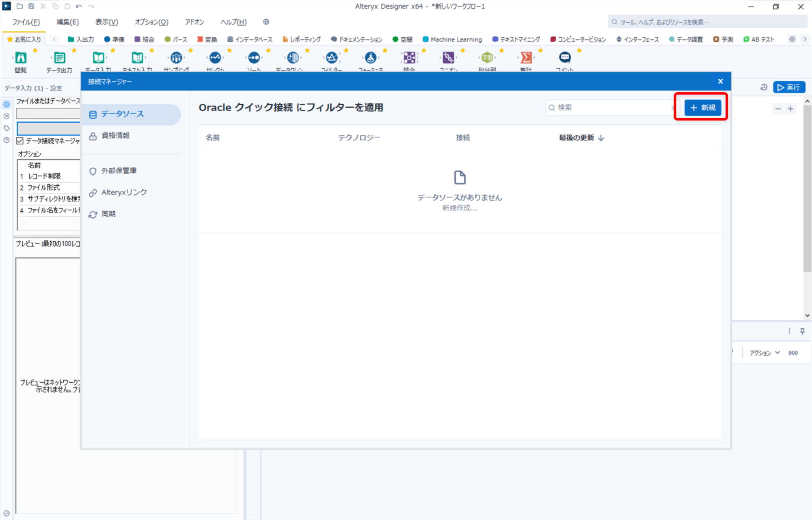
Task: Open the 外部保管庫 external vault section
Action: pyautogui.click(x=131, y=171)
